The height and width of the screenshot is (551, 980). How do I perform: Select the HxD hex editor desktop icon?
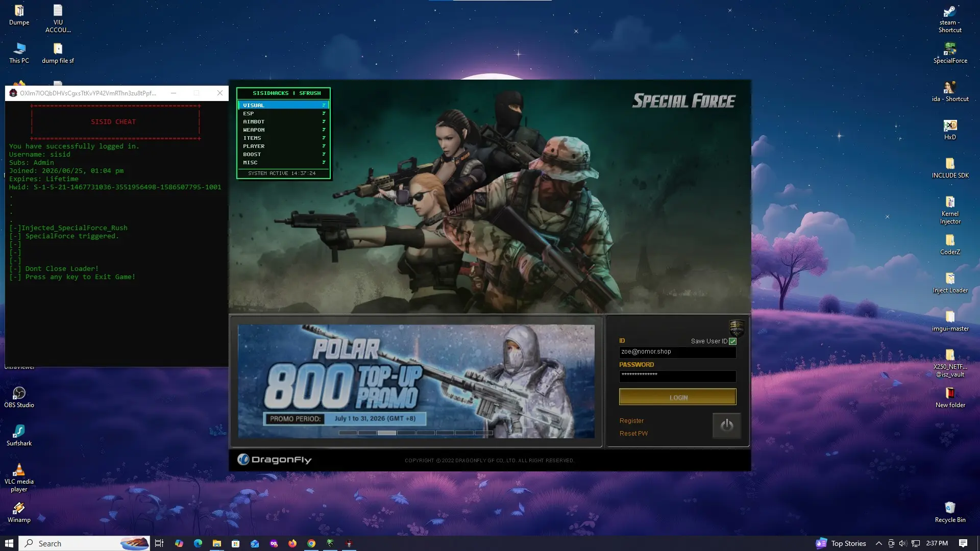[x=950, y=130]
